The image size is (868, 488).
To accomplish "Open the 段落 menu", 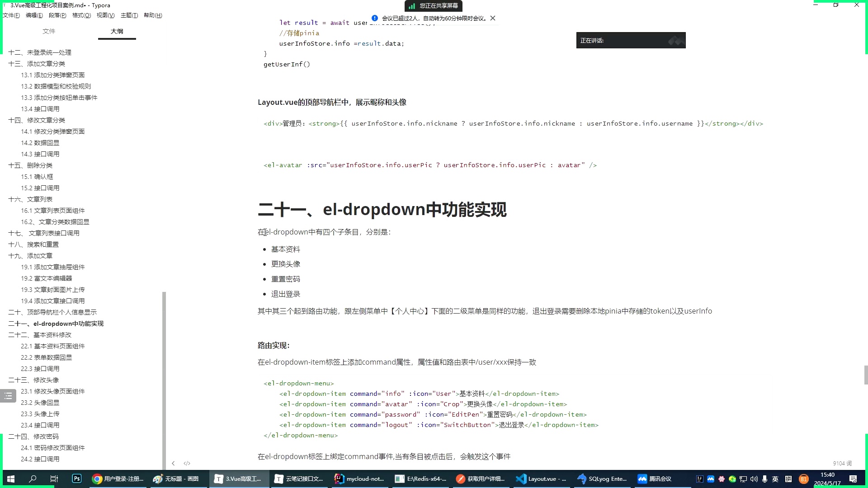I will (57, 15).
